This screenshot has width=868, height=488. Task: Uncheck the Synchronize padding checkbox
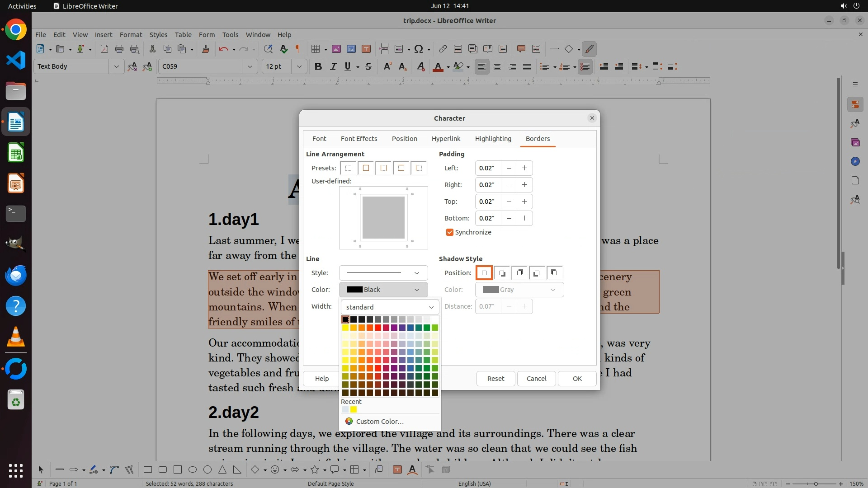[x=449, y=232]
